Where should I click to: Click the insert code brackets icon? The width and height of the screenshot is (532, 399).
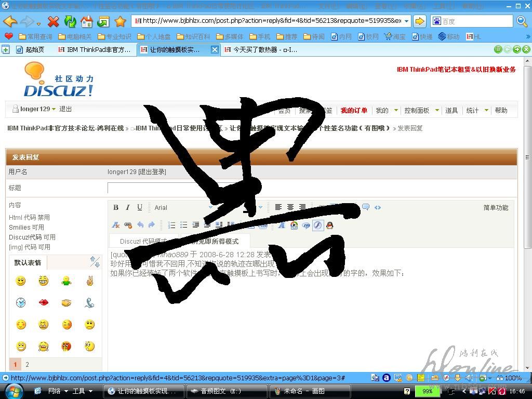(378, 207)
